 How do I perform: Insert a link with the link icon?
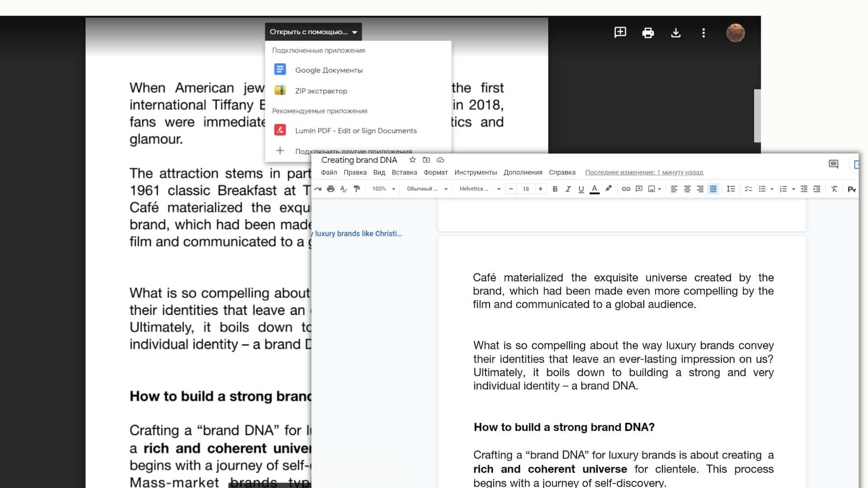(x=626, y=189)
